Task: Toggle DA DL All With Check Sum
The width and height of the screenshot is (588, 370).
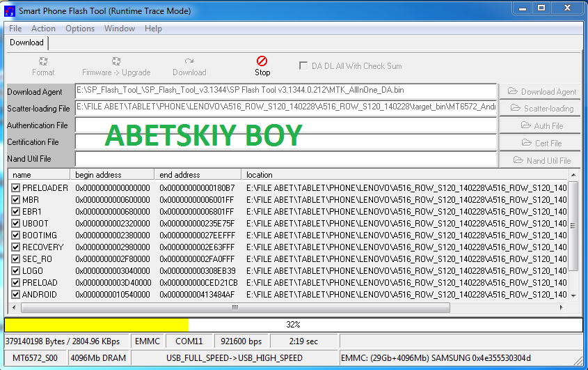Action: coord(303,66)
